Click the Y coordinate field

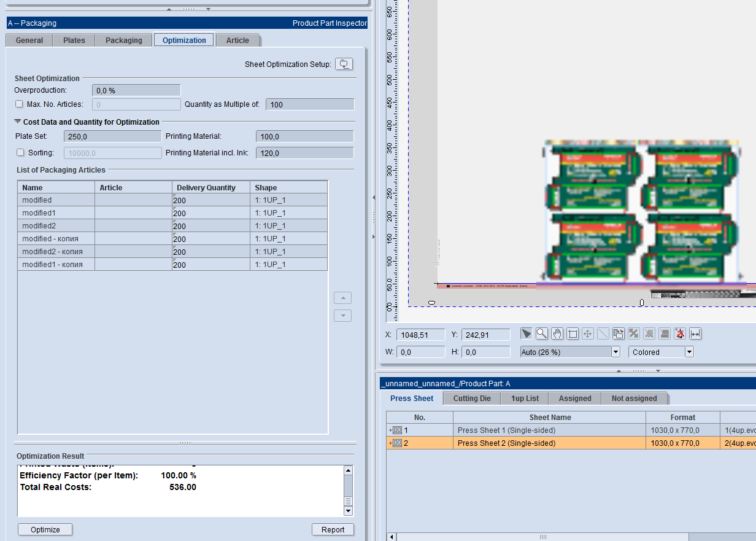click(485, 335)
